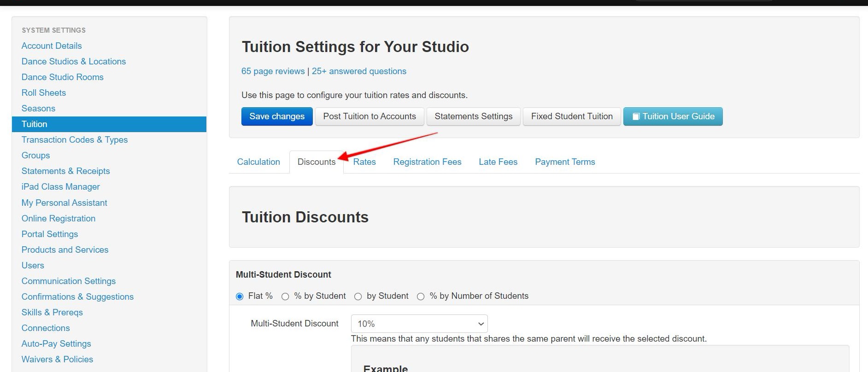This screenshot has width=868, height=372.
Task: View the Late Fees tab
Action: [498, 162]
